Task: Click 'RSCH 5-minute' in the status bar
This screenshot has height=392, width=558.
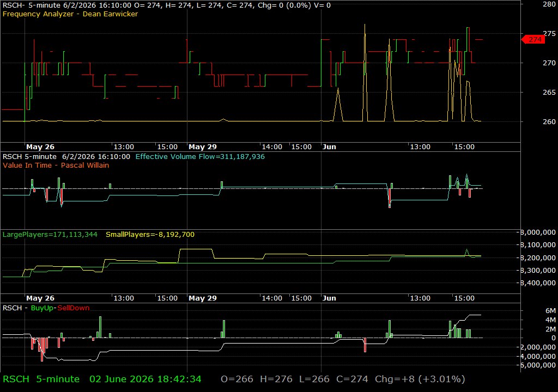Action: (41, 379)
